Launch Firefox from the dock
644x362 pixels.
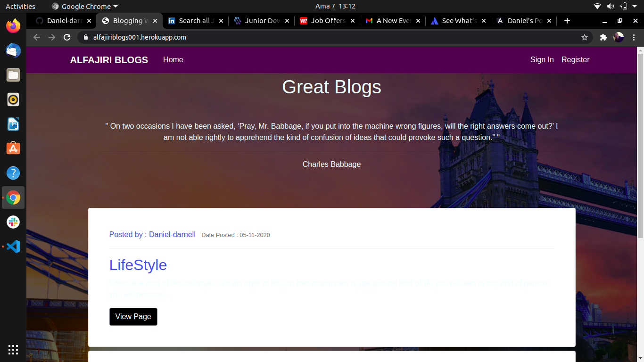click(x=13, y=26)
